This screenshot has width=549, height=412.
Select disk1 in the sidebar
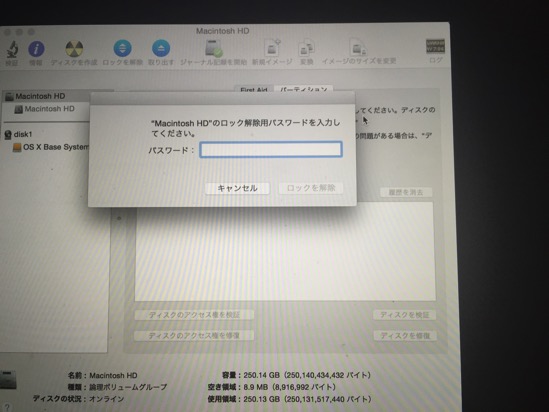point(19,134)
